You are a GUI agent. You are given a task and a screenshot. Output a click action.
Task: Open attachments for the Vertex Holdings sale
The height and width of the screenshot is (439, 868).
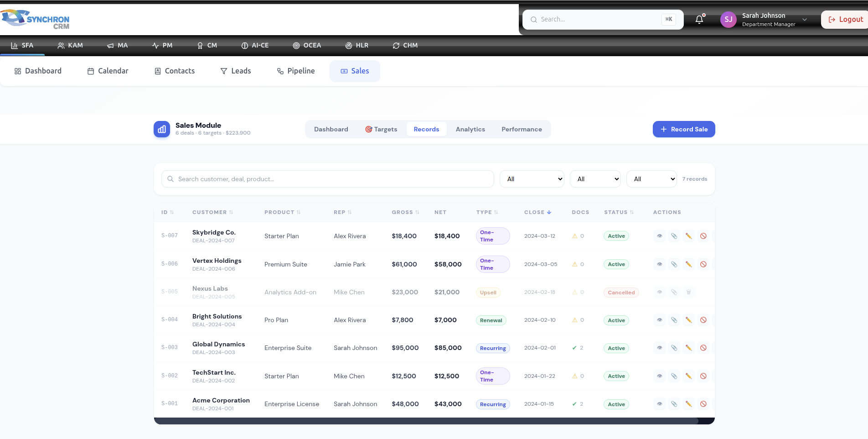pyautogui.click(x=674, y=264)
